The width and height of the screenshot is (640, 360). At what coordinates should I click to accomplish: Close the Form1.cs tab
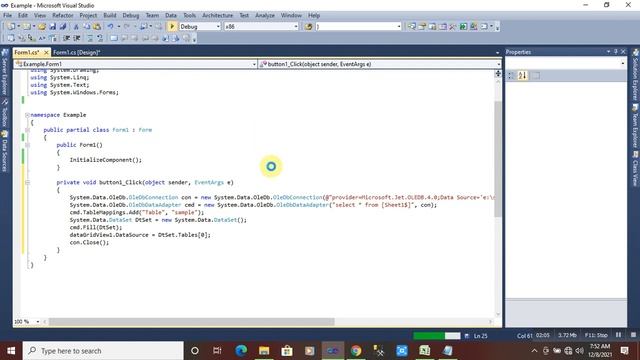pos(46,52)
